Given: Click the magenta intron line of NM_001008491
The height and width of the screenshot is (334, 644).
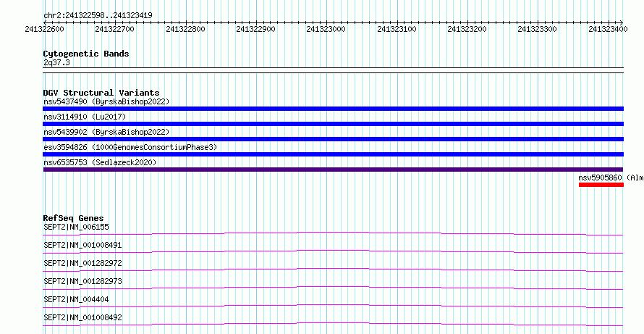Looking at the screenshot, I should pyautogui.click(x=333, y=251).
